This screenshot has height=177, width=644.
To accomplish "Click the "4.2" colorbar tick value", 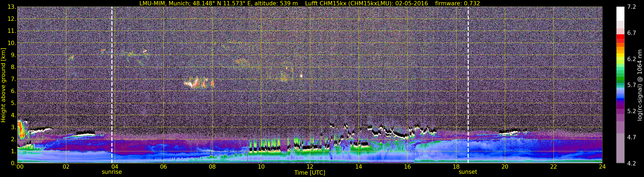I will (632, 163).
